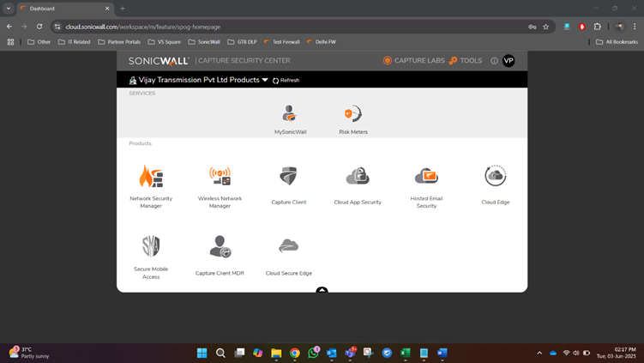Open Secure Mobile Access
Screen dimensions: 644x363
click(151, 257)
